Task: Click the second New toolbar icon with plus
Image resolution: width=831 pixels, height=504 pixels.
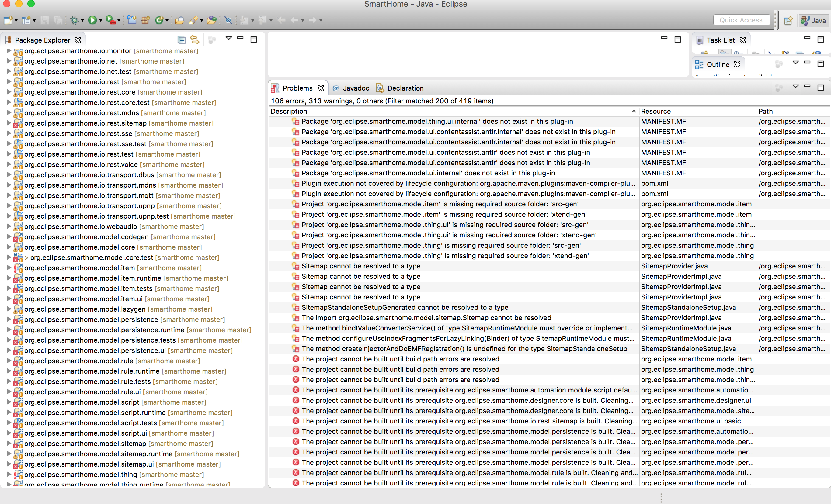Action: click(26, 20)
